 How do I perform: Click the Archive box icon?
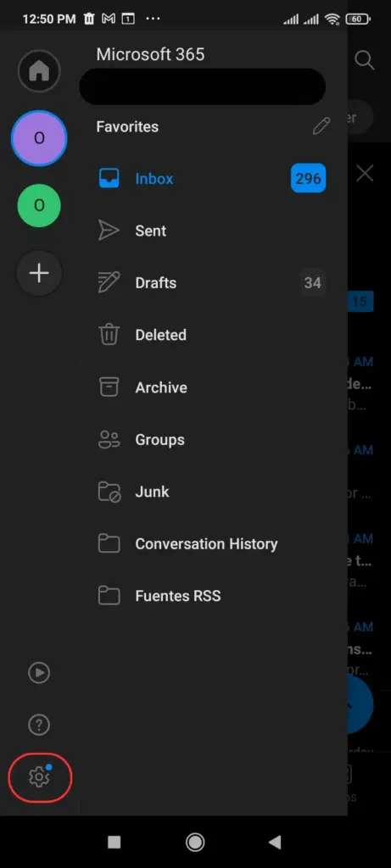(x=109, y=387)
